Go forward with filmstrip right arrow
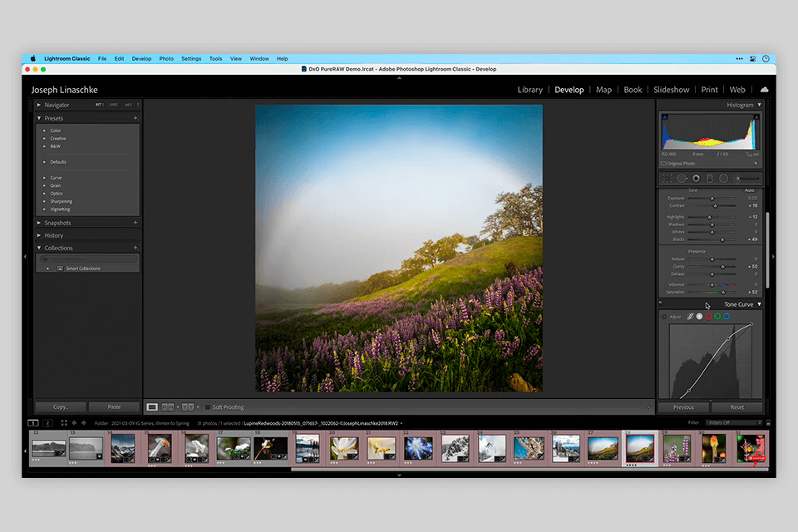This screenshot has width=798, height=532. tap(83, 423)
